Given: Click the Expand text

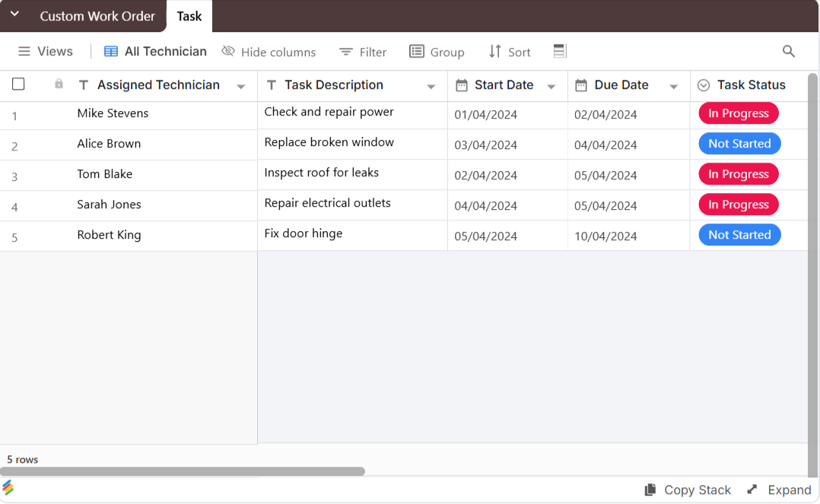Looking at the screenshot, I should pos(789,490).
